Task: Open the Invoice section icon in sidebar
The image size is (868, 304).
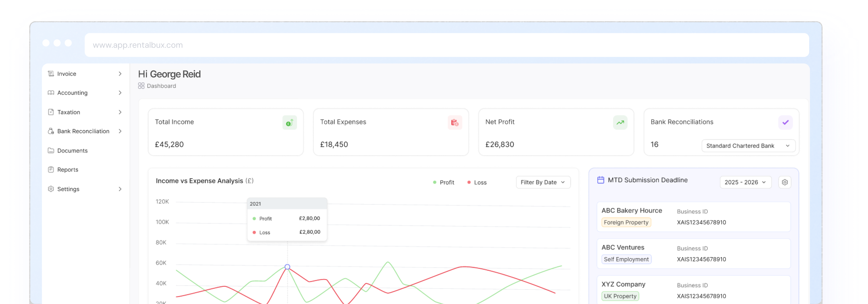Action: 50,74
